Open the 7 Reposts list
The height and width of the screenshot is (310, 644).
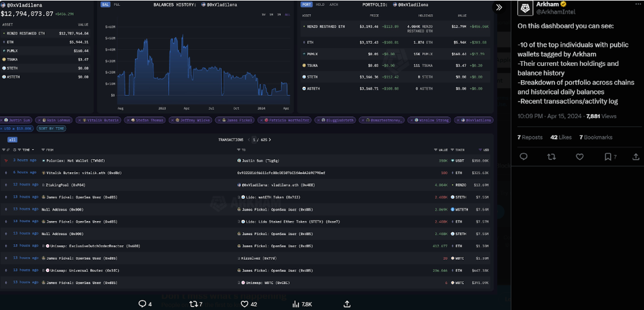530,137
